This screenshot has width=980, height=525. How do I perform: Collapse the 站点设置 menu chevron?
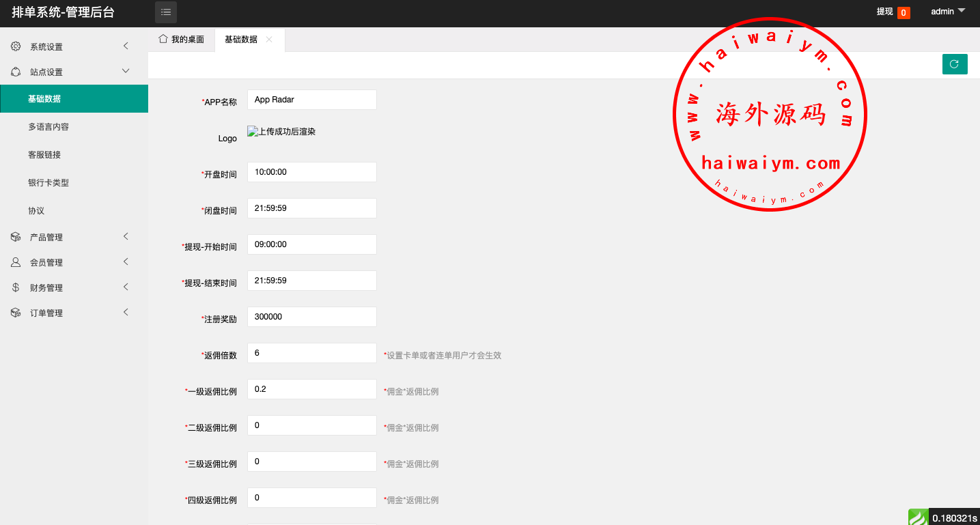[126, 71]
